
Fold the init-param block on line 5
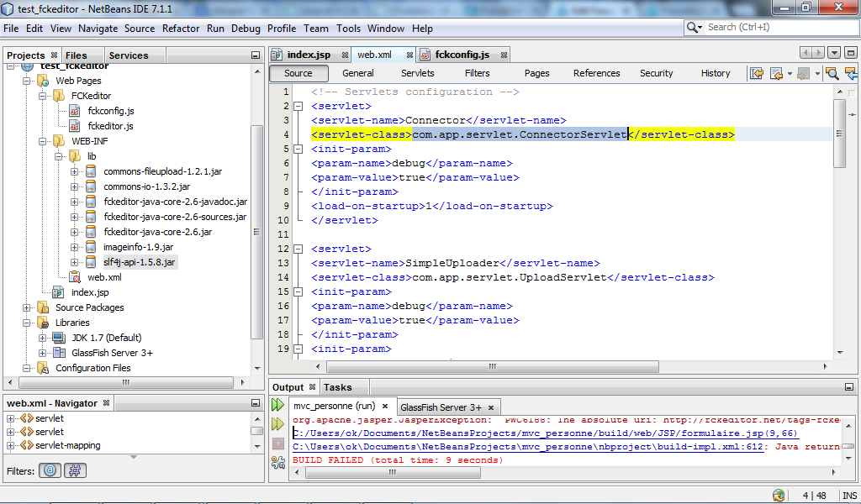click(298, 150)
